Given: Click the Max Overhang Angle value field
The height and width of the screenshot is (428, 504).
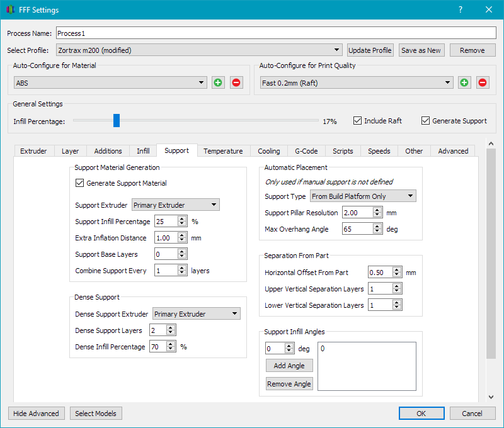Looking at the screenshot, I should [357, 229].
